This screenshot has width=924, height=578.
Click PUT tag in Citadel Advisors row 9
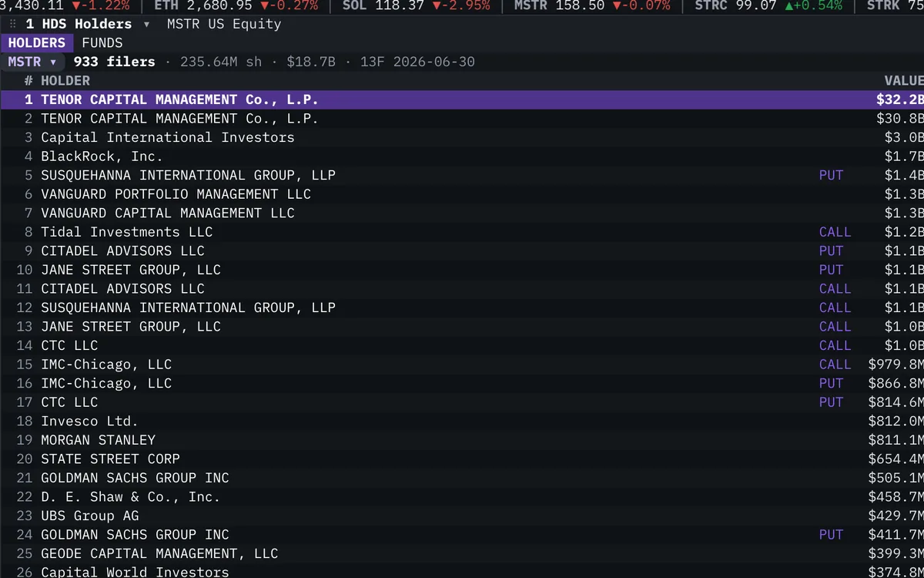click(831, 250)
